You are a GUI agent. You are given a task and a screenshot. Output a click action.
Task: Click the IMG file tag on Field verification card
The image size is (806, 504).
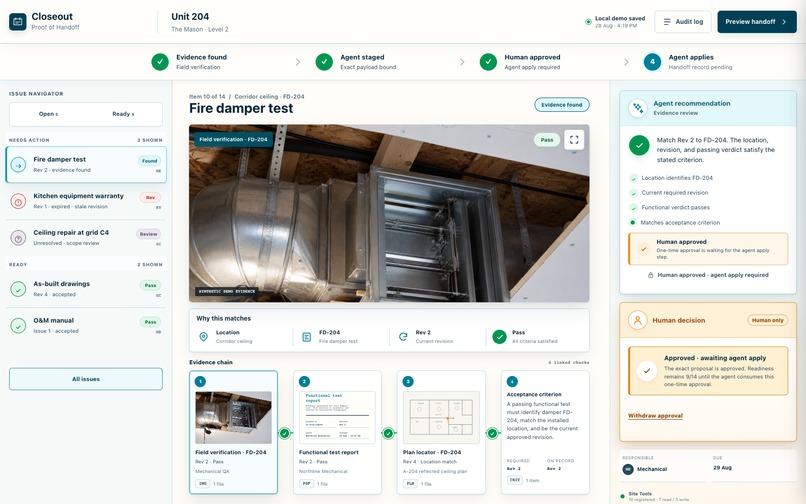203,484
